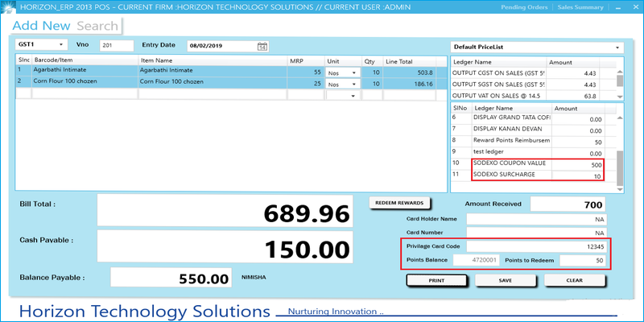This screenshot has height=322, width=644.
Task: Click the Points Balance field 4720001
Action: 477,260
